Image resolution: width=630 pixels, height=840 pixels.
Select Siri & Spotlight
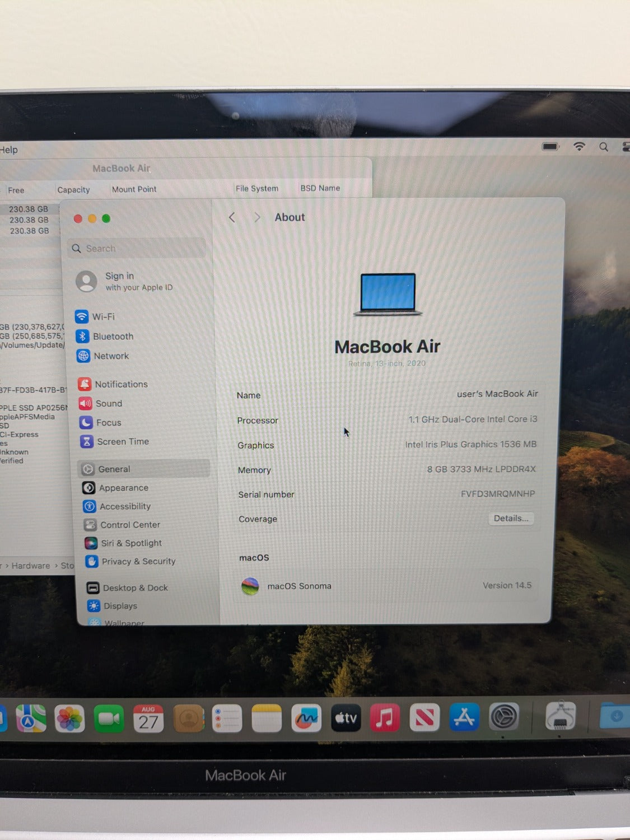click(123, 543)
